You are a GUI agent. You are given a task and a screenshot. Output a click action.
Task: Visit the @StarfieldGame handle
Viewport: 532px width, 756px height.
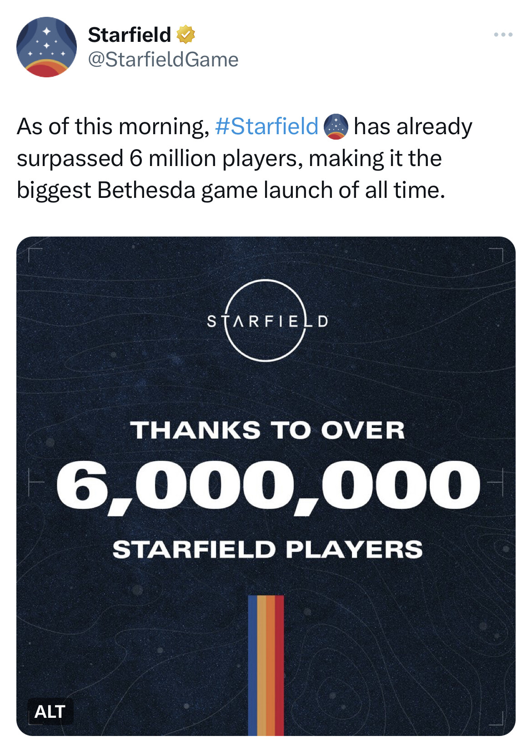coord(163,60)
